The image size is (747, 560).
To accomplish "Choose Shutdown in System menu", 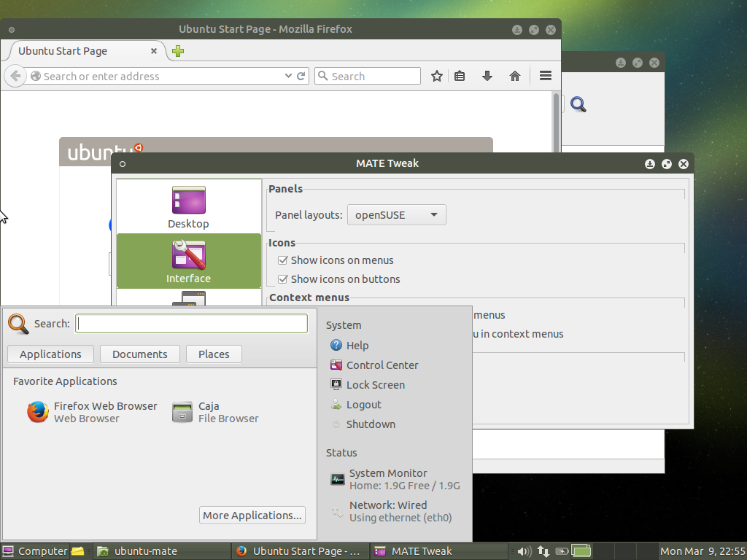I will (363, 424).
